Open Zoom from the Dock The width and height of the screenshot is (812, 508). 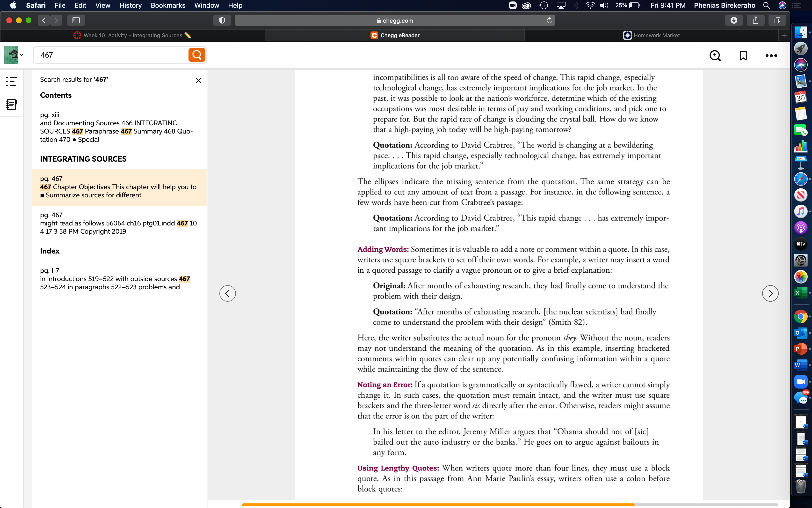pos(801,382)
